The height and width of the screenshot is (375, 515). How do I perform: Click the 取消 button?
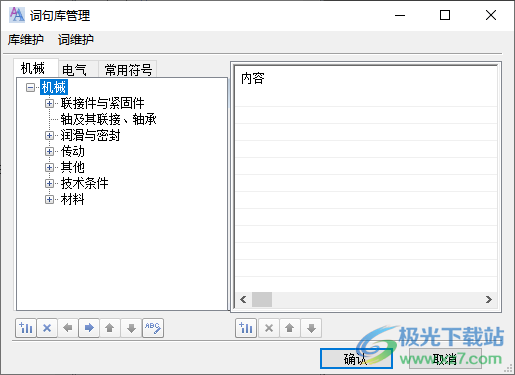[445, 359]
